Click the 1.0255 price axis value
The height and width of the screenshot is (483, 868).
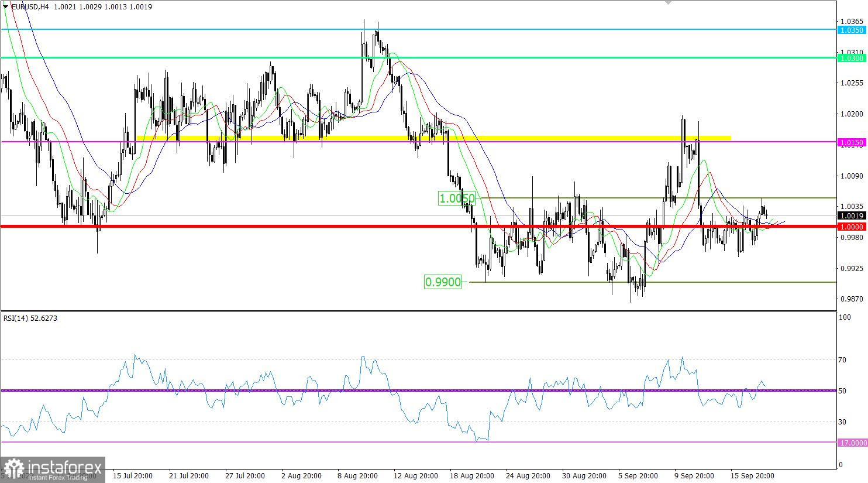[851, 83]
